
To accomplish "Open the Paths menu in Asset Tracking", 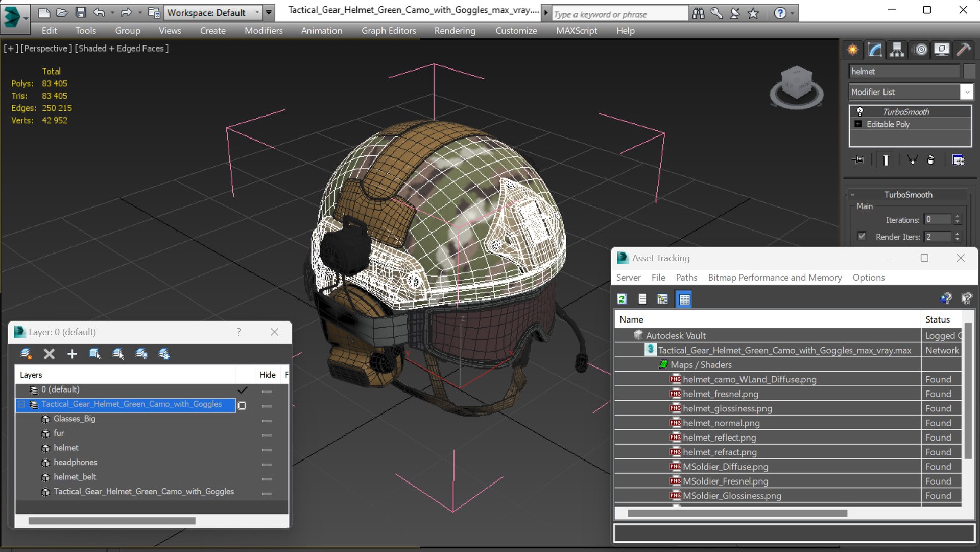I will click(686, 278).
